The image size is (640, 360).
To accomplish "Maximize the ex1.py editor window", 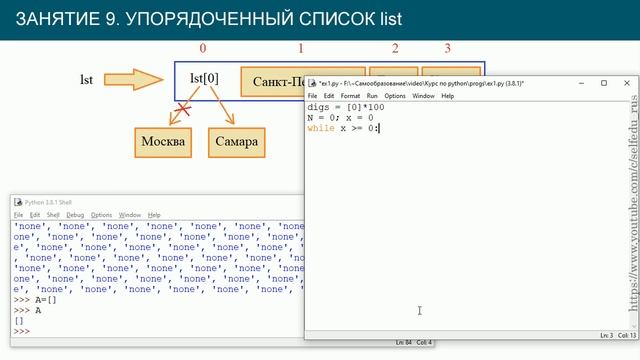I will coord(604,83).
